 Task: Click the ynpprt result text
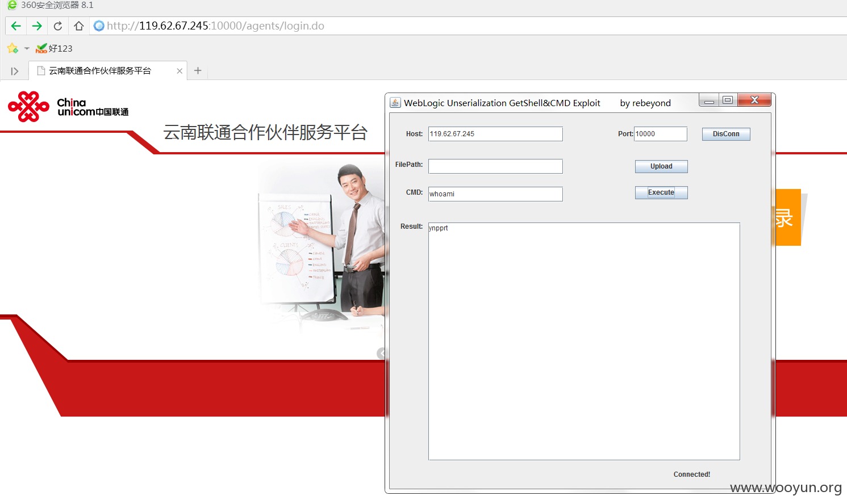tap(439, 228)
